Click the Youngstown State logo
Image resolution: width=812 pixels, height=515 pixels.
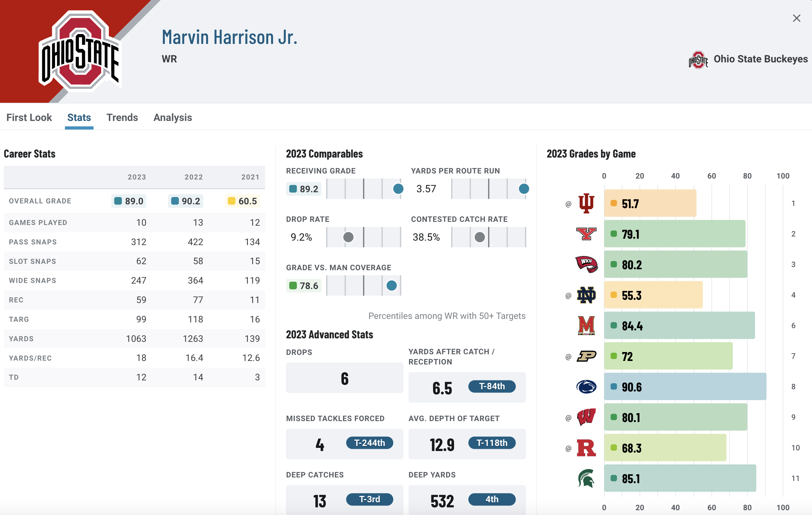pyautogui.click(x=586, y=234)
